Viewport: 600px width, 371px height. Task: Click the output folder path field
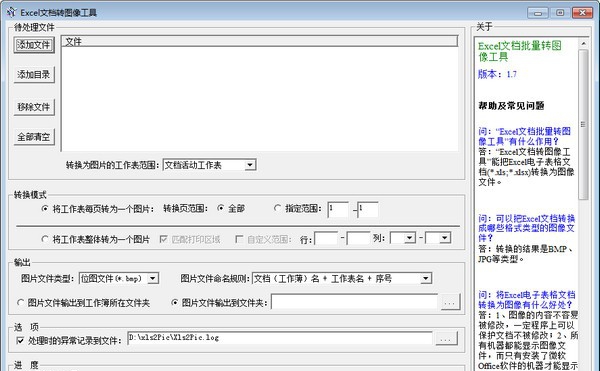coord(354,302)
